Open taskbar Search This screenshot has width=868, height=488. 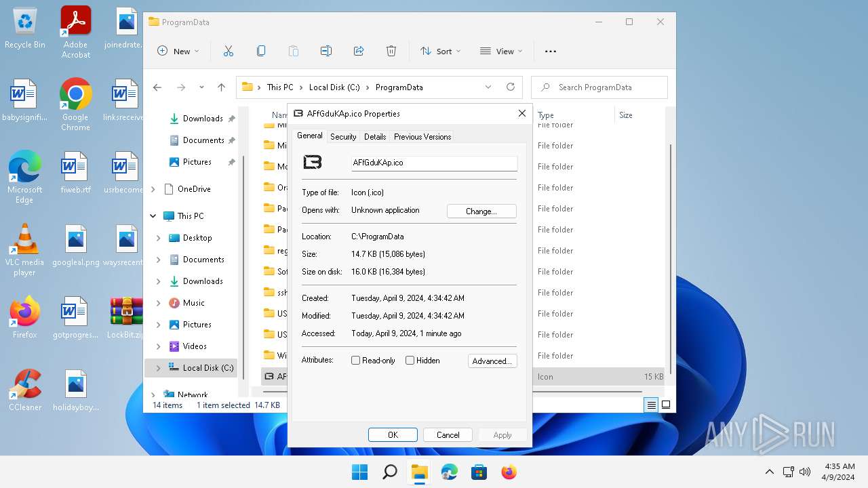(390, 472)
